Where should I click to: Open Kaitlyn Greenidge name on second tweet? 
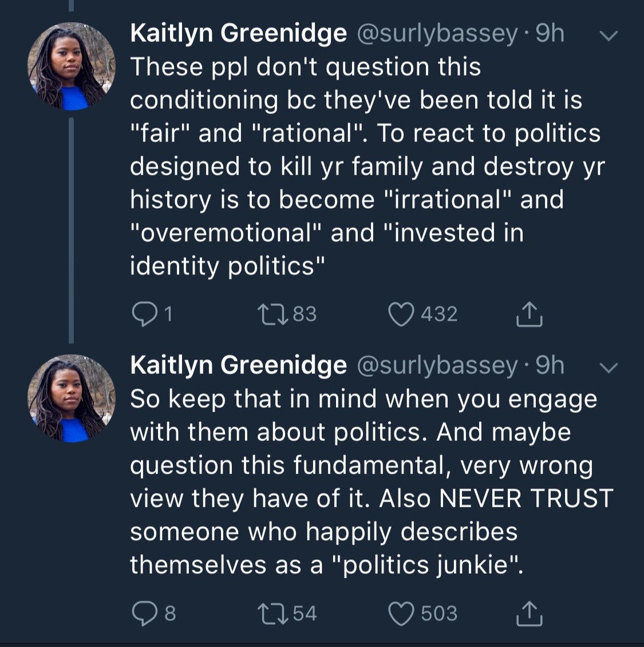[x=238, y=365]
